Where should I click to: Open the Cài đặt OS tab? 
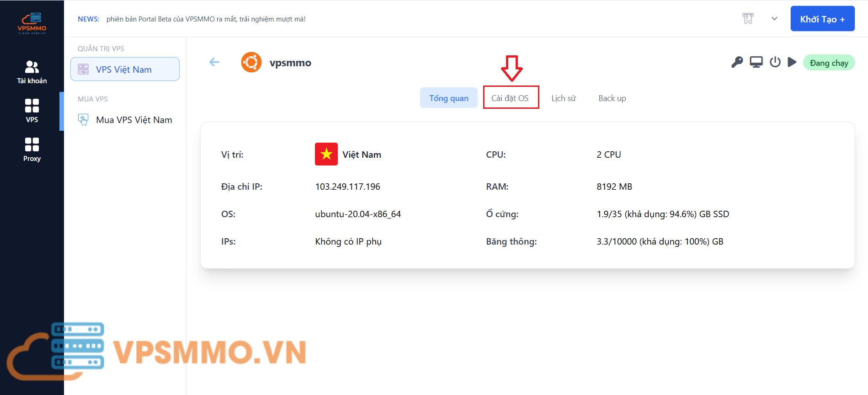[x=510, y=98]
